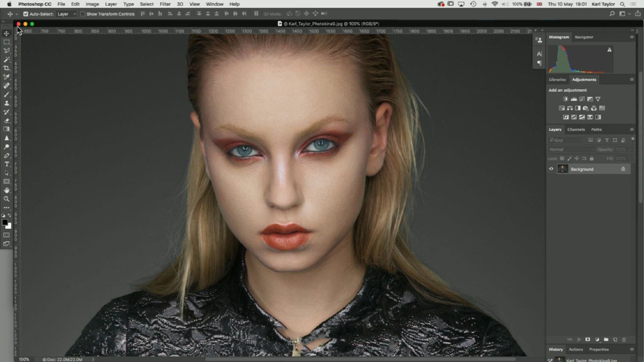This screenshot has height=362, width=644.
Task: Toggle Quick Mask mode
Action: coord(6,235)
